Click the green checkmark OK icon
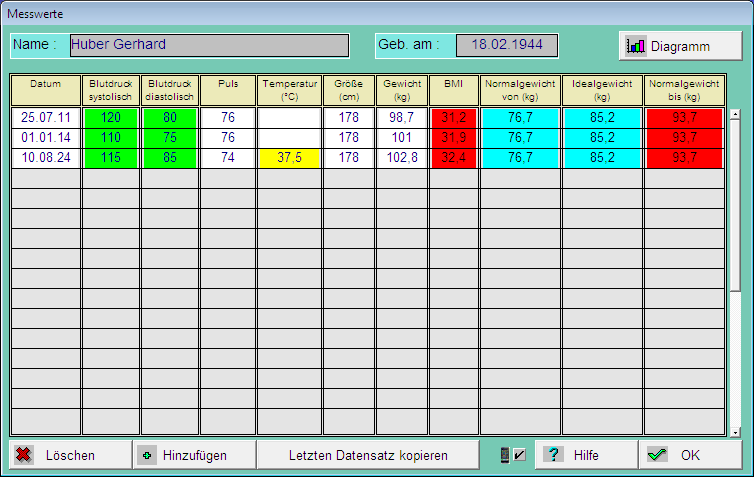Screen dimensions: 754x477 (657, 455)
